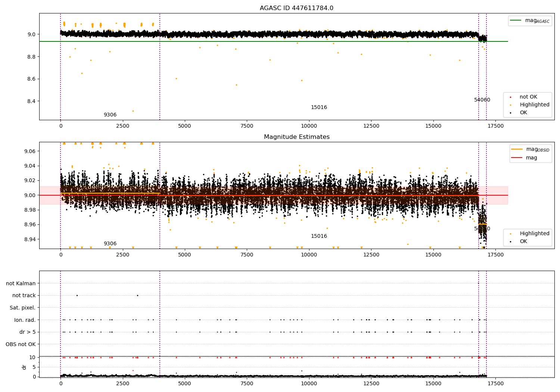This screenshot has height=392, width=560.
Task: Click the green mag AGASC legend line sample
Action: coord(516,21)
